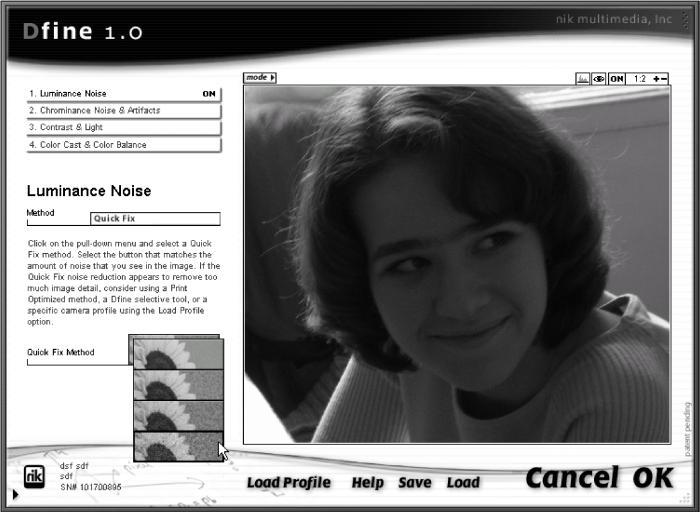
Task: Select Chrominance Noise & Artifacts section
Action: tap(124, 111)
